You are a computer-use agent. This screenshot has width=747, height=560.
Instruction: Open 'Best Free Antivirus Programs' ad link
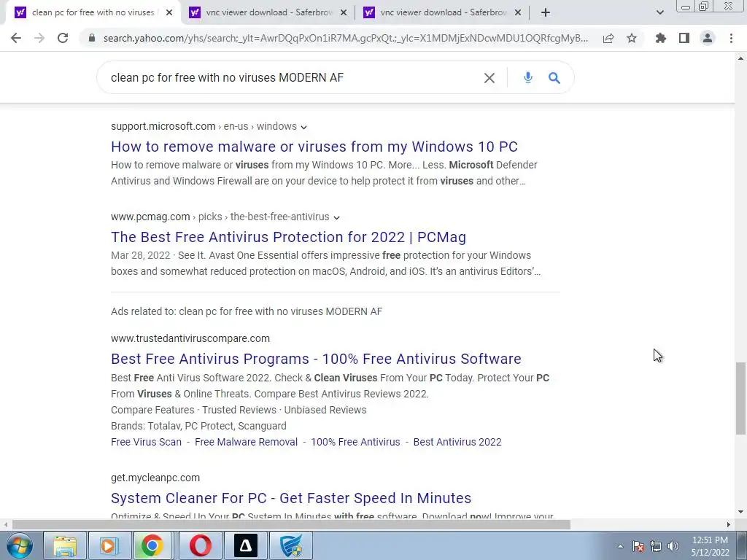tap(316, 359)
